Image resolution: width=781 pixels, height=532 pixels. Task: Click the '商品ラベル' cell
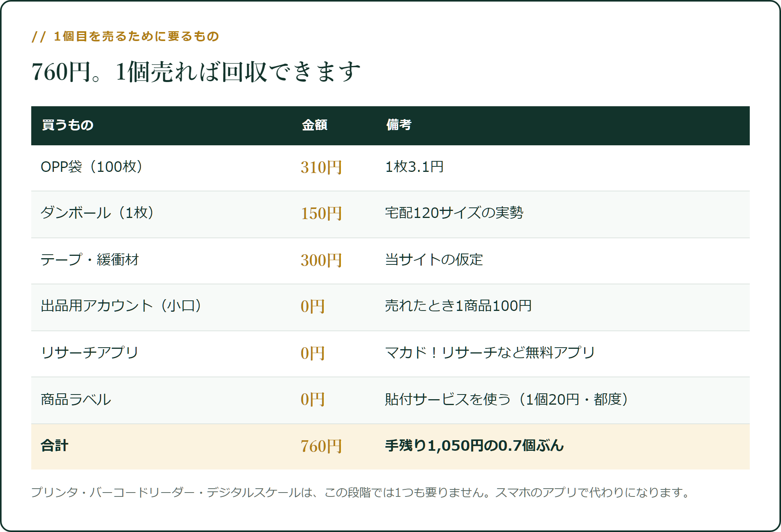click(76, 400)
